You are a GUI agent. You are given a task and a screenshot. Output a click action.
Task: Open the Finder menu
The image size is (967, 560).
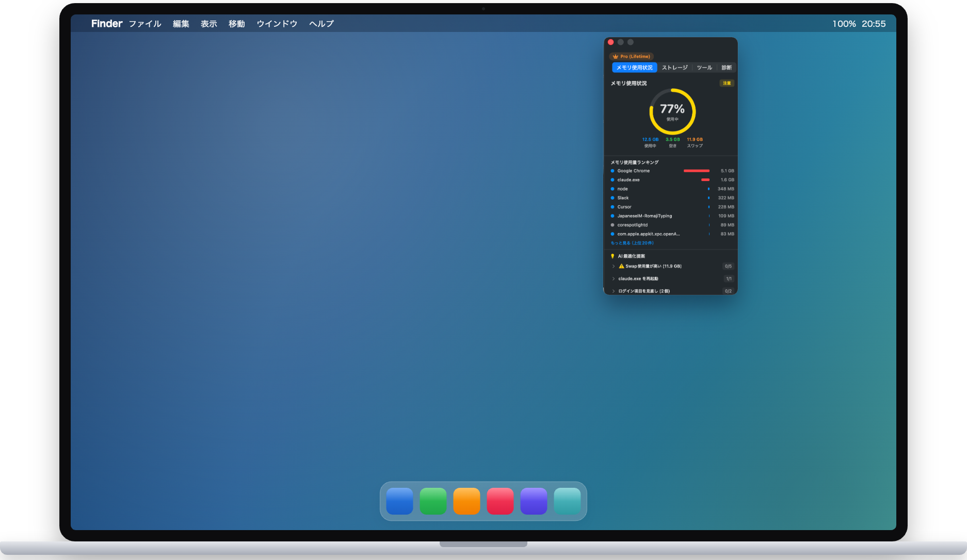[107, 24]
